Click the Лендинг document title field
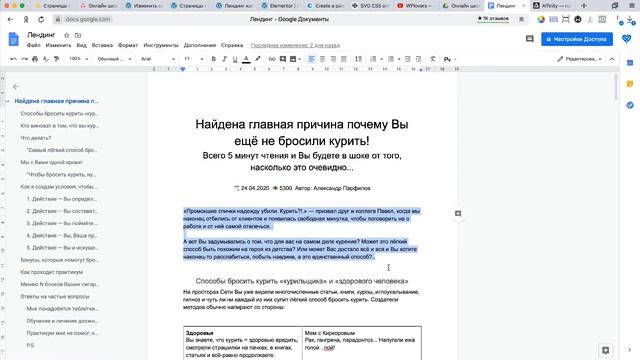The image size is (640, 360). coord(41,35)
